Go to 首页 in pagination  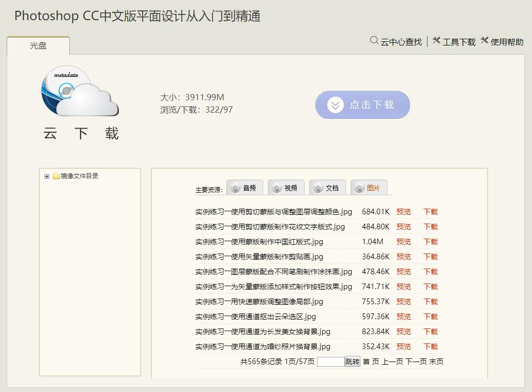pos(371,362)
